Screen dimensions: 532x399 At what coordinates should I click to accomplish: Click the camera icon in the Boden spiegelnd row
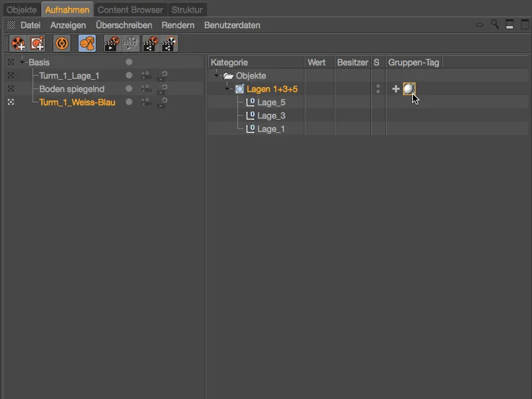(146, 88)
